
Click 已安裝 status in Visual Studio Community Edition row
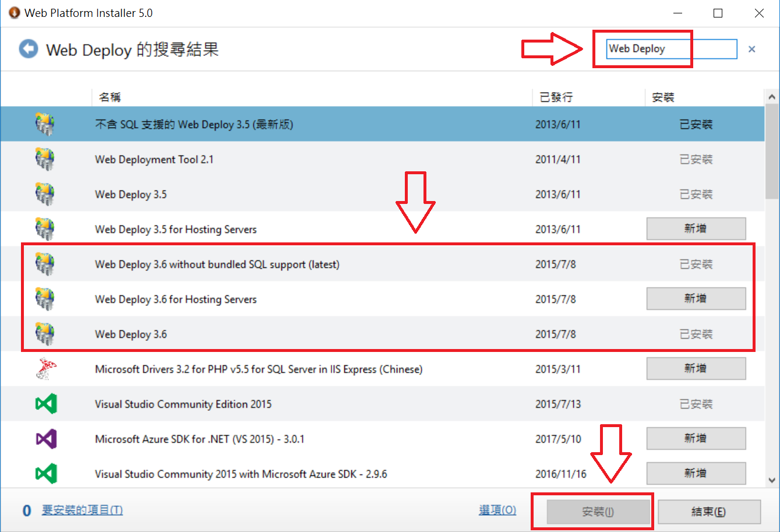(696, 404)
